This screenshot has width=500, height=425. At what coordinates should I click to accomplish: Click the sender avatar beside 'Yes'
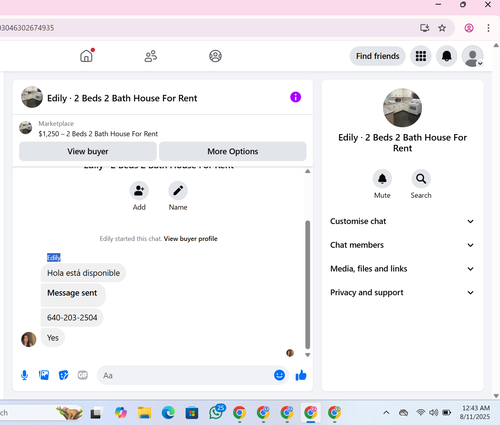[29, 339]
